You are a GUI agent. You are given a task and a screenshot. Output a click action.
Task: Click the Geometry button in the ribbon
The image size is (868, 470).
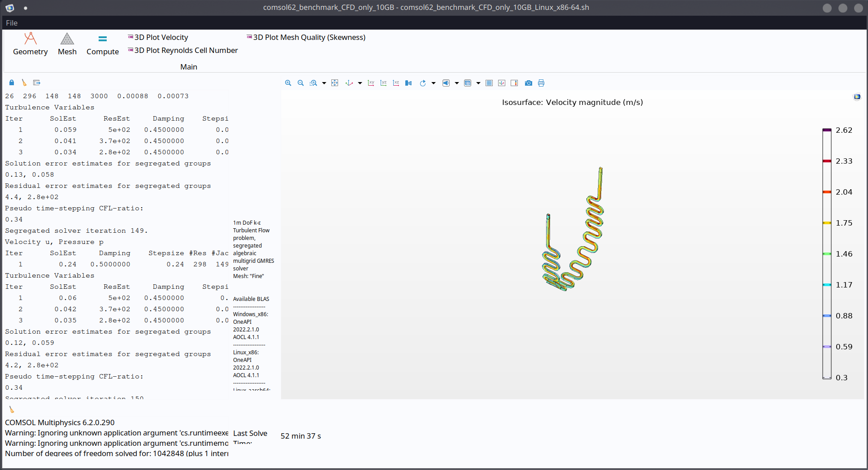coord(30,44)
